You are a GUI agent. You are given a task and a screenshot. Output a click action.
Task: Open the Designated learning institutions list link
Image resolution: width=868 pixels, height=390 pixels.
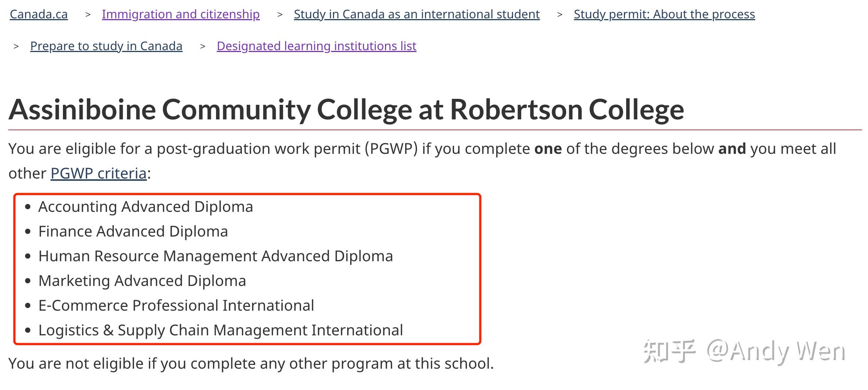click(316, 46)
